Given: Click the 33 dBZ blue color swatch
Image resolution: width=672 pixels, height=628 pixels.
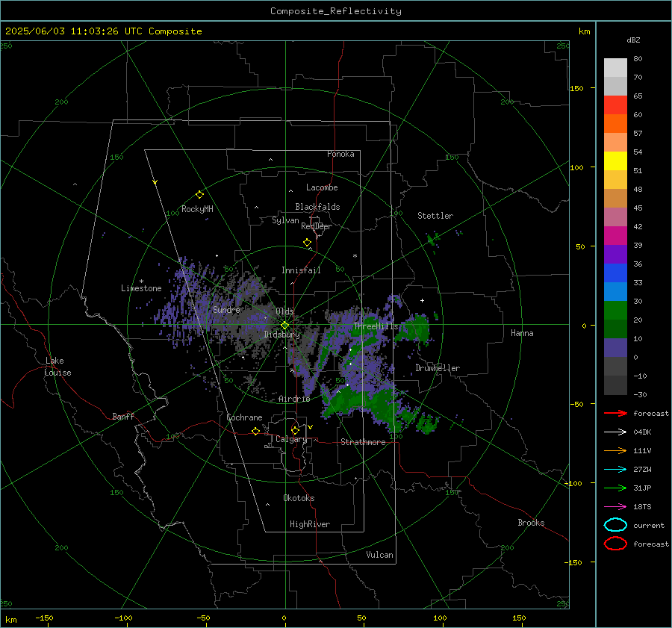Looking at the screenshot, I should tap(615, 273).
